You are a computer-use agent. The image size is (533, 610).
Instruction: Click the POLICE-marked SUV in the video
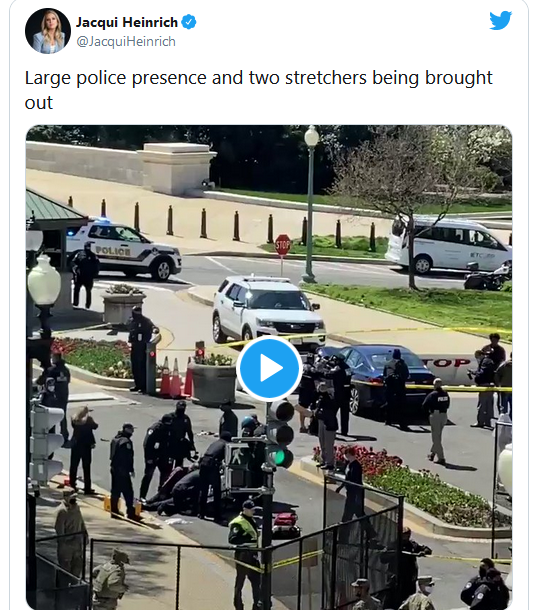[x=123, y=249]
